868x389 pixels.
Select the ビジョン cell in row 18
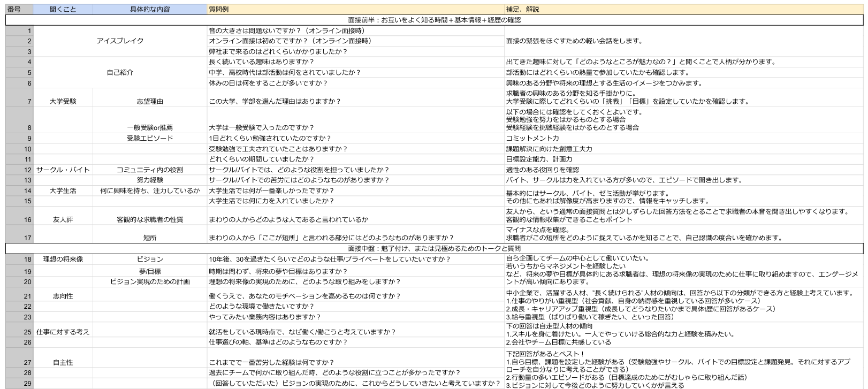pos(150,259)
